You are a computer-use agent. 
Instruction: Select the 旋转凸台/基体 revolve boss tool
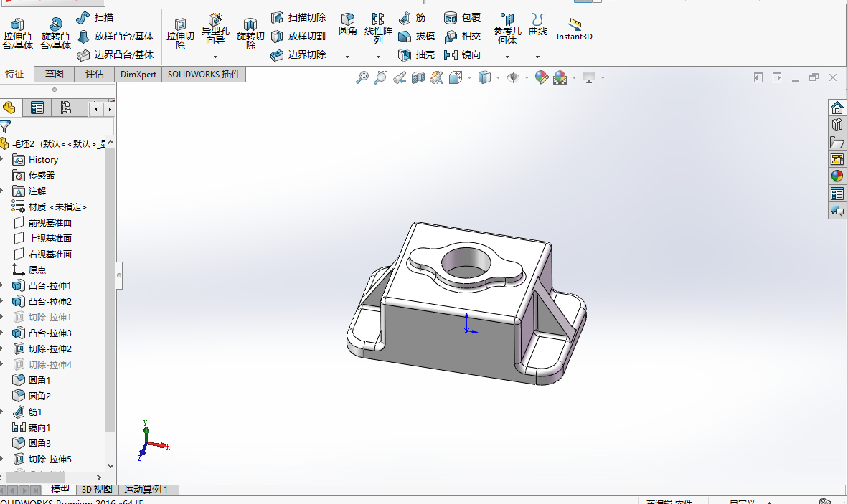55,34
